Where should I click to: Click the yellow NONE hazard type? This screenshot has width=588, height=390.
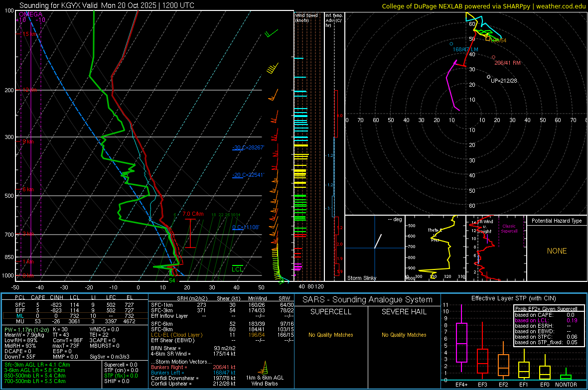pyautogui.click(x=557, y=251)
